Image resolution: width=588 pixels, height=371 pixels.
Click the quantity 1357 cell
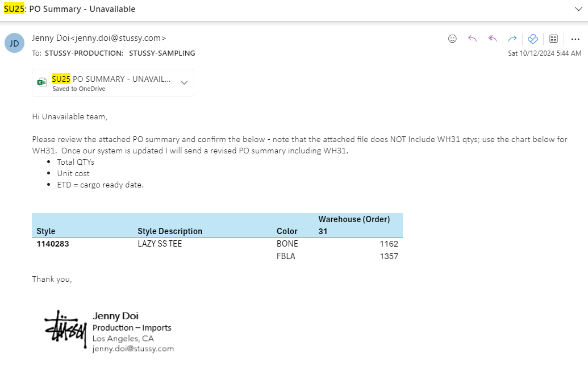(389, 256)
